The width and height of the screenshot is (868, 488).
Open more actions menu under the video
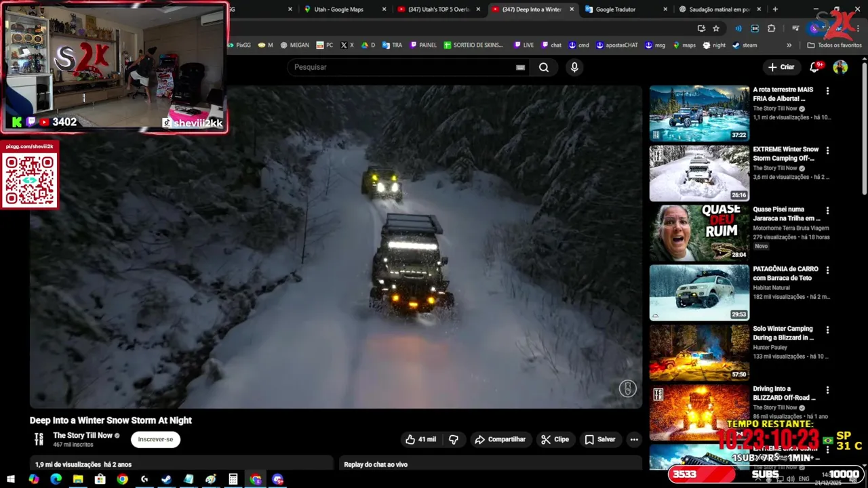[634, 439]
